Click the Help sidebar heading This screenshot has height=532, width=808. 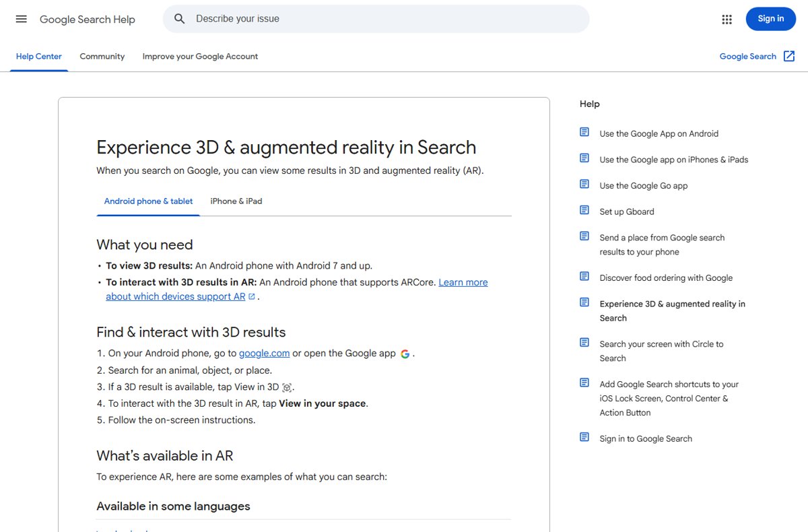click(590, 104)
